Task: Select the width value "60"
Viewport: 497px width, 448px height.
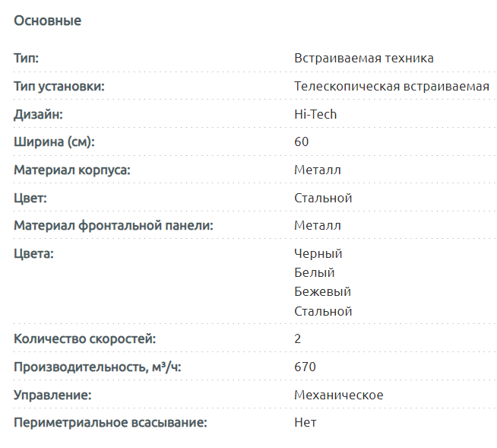Action: click(x=302, y=141)
